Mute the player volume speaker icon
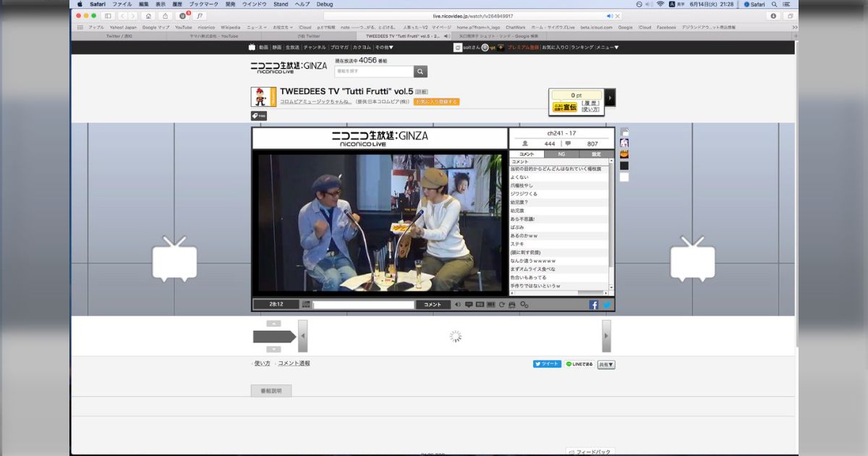 458,305
